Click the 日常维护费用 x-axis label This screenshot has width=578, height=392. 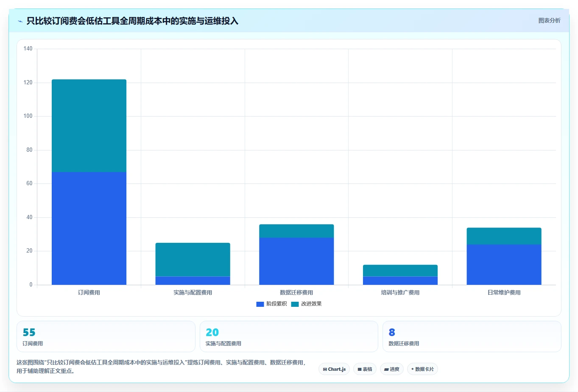(504, 292)
